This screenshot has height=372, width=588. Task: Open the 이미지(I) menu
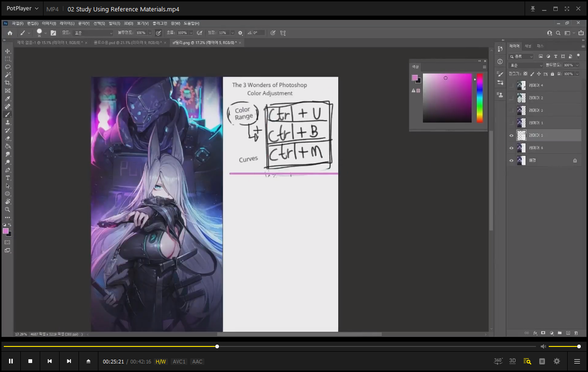coord(49,23)
